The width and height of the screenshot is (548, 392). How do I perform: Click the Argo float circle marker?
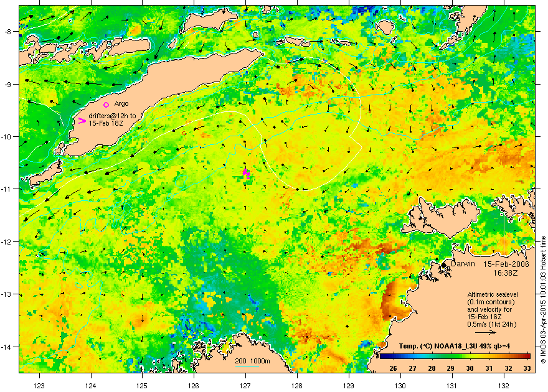point(106,105)
